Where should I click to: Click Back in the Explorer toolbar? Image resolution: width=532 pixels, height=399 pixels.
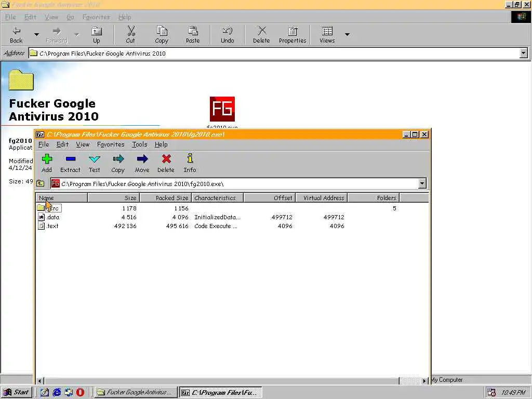pos(16,35)
